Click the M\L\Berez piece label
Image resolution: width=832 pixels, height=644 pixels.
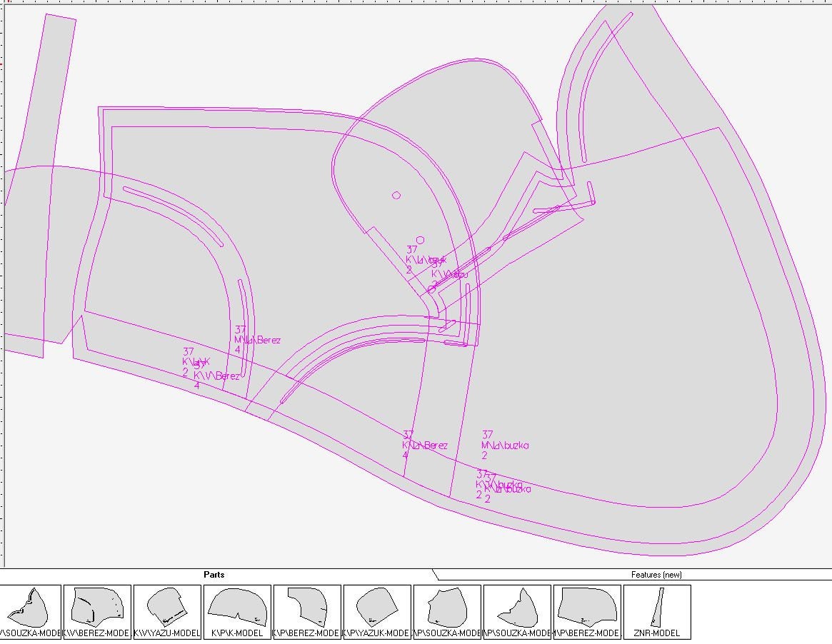click(x=257, y=339)
